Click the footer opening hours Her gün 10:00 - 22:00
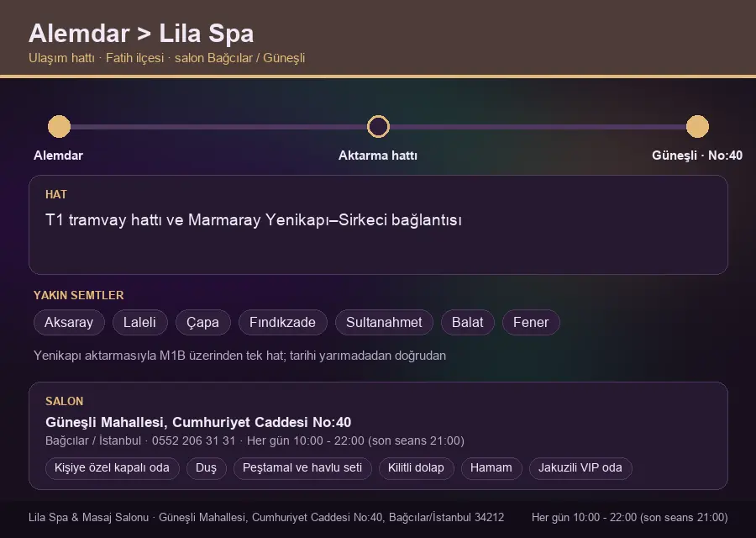The width and height of the screenshot is (756, 538). click(x=630, y=517)
